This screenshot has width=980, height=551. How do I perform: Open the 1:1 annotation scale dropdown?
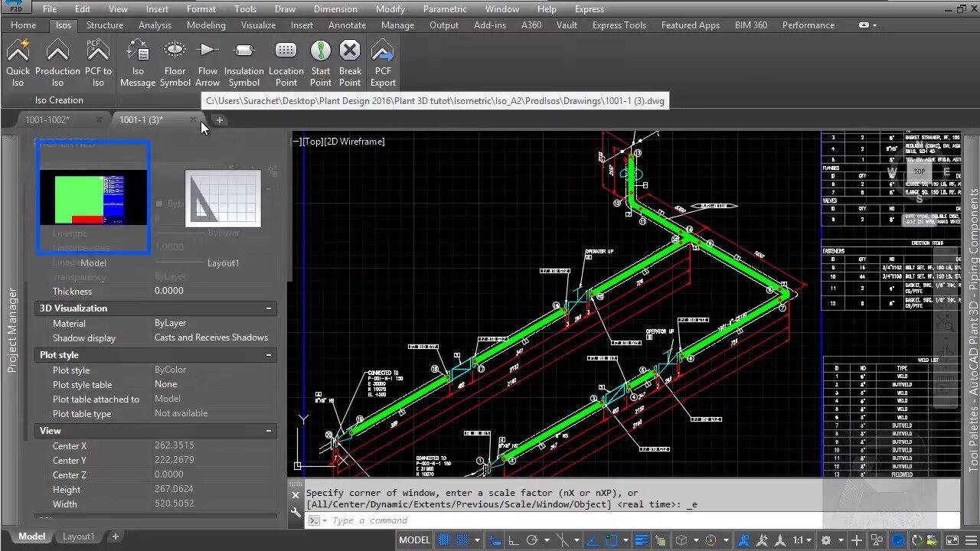[x=802, y=540]
